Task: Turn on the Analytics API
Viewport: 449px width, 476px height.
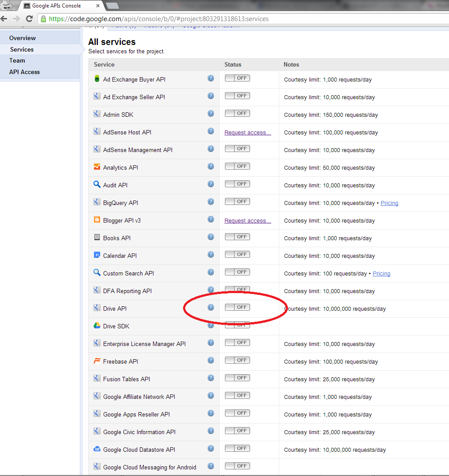Action: pos(237,166)
